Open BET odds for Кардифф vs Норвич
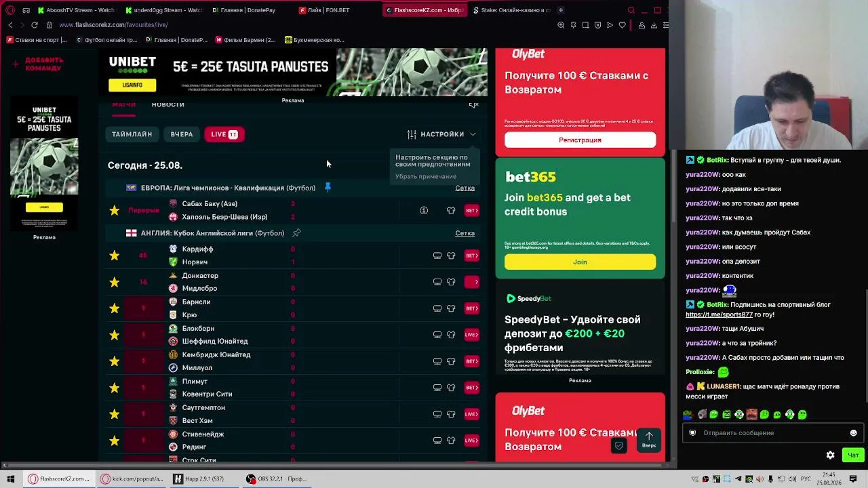This screenshot has height=488, width=868. coord(471,256)
